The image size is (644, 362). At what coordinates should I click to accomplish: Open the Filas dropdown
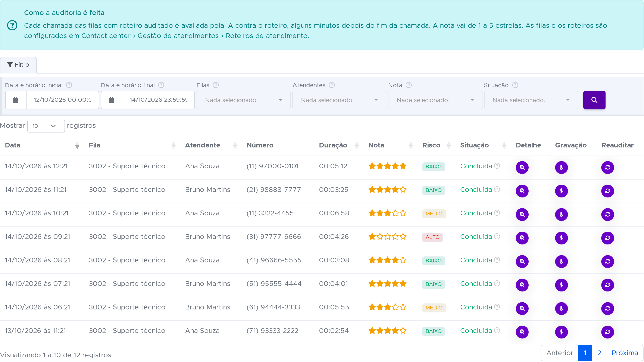[x=243, y=100]
